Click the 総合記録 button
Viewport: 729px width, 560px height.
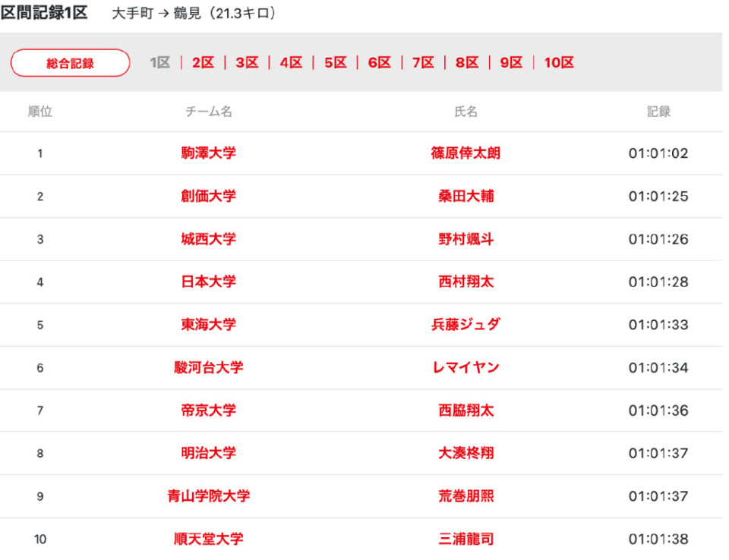(70, 63)
